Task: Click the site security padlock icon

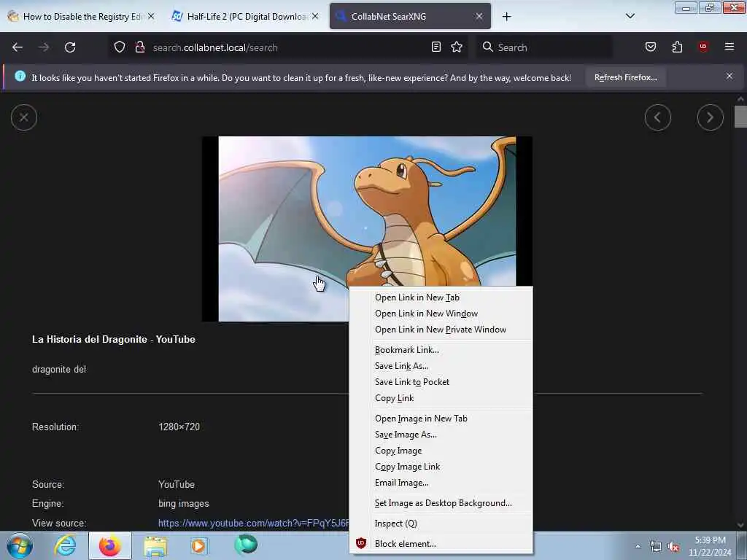Action: (x=139, y=47)
